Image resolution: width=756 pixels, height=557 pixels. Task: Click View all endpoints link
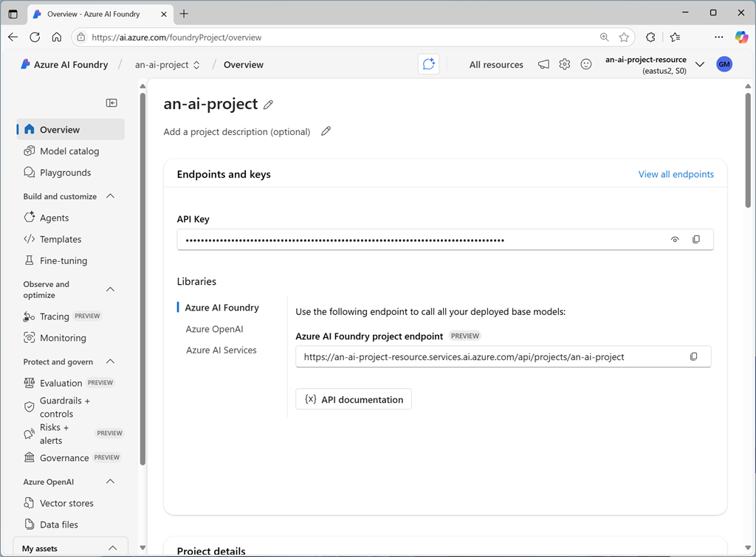click(x=676, y=174)
